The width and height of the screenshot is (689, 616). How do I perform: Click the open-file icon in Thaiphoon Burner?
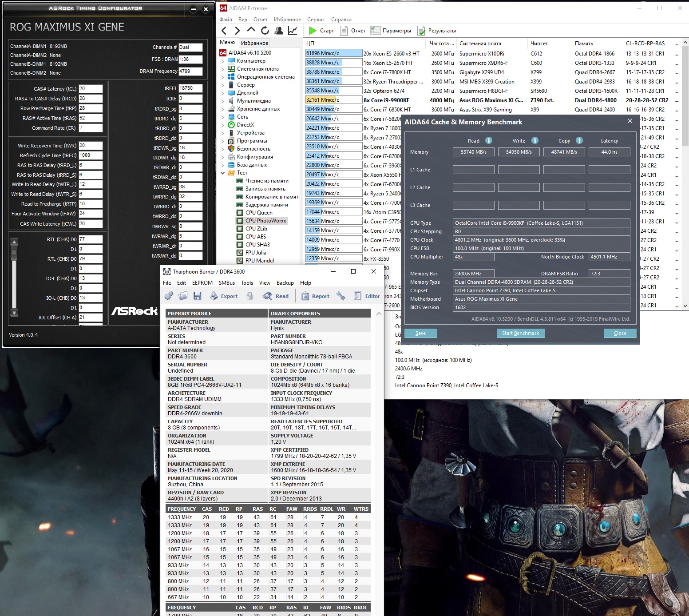pos(183,296)
